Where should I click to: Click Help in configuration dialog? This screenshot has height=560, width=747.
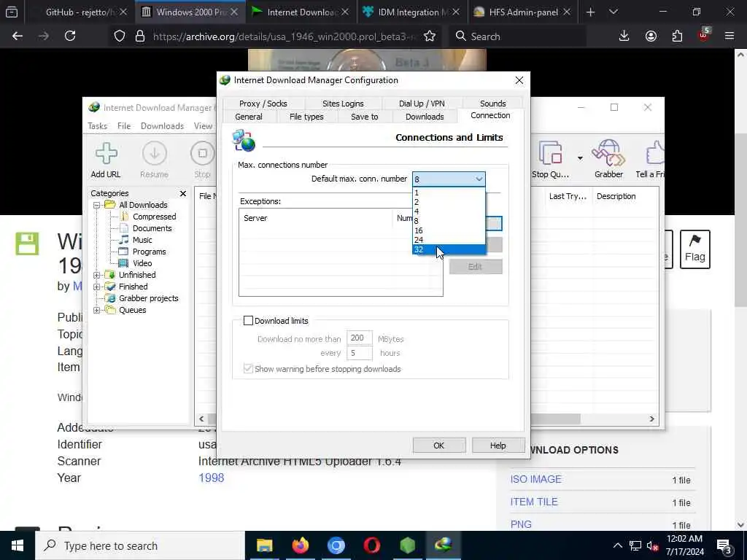point(498,446)
